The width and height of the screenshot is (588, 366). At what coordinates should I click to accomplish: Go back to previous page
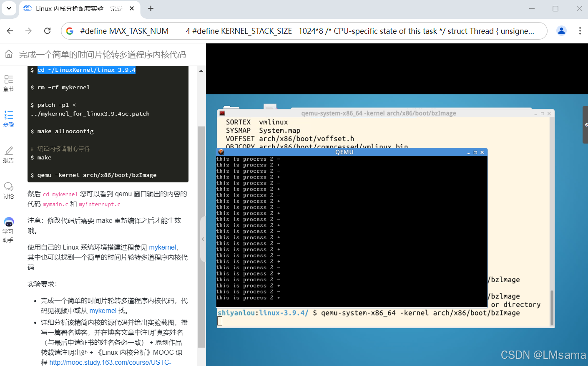[10, 31]
